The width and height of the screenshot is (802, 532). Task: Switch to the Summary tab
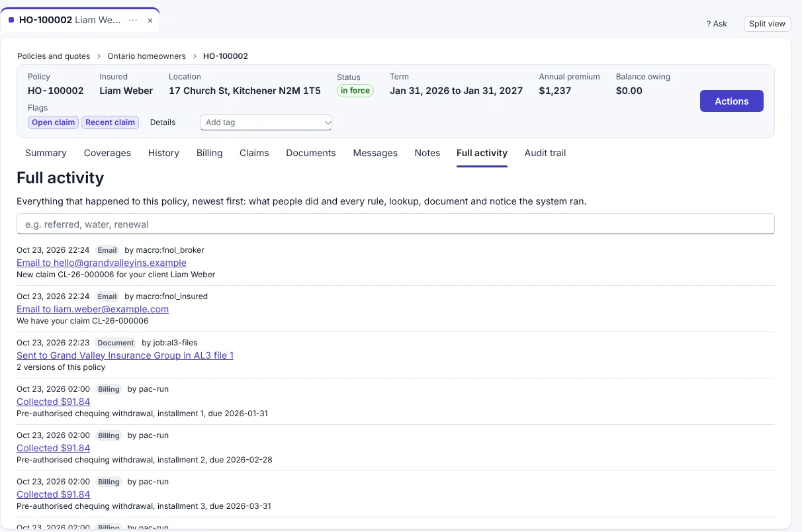pyautogui.click(x=46, y=153)
